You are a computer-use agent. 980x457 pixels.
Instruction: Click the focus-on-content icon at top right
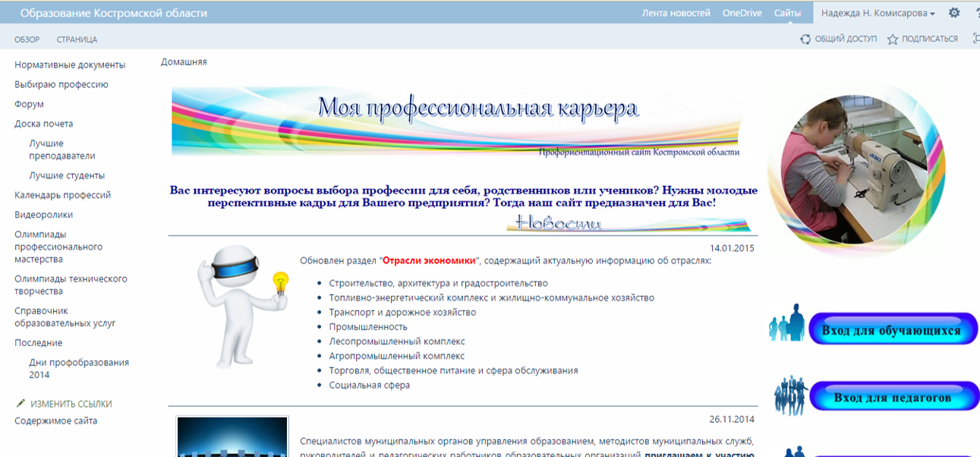(976, 39)
